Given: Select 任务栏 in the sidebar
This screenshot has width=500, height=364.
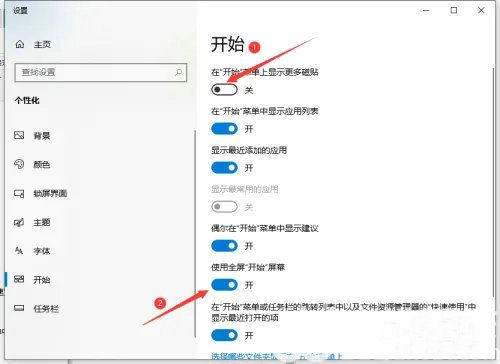Looking at the screenshot, I should (x=46, y=309).
